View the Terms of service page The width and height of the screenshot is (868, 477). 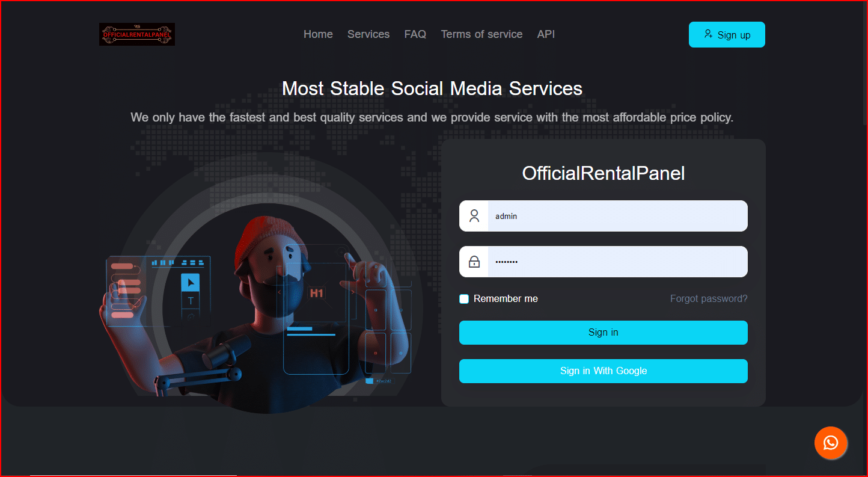481,34
